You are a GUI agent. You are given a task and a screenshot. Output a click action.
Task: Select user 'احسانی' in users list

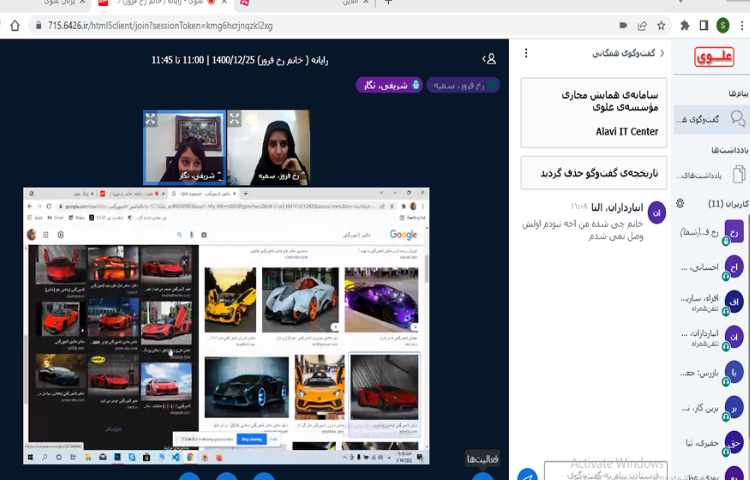click(711, 267)
